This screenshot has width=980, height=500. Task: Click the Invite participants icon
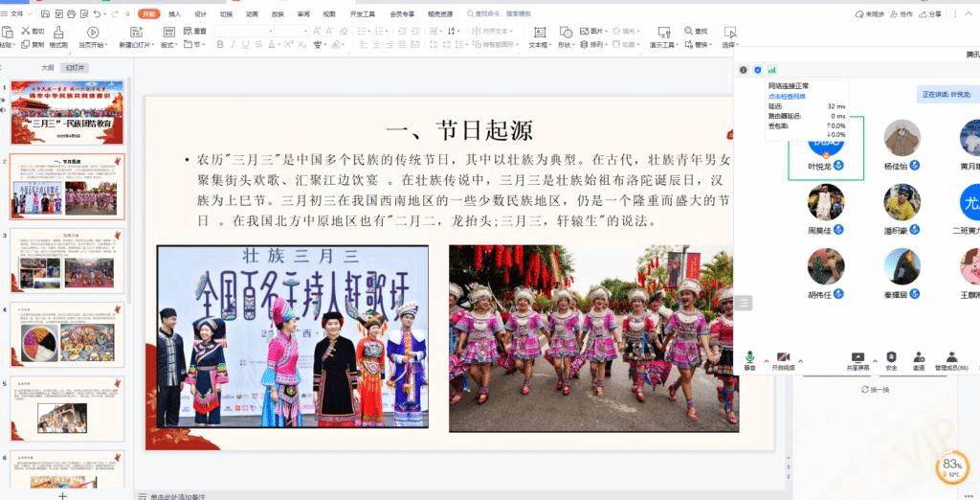click(x=919, y=358)
